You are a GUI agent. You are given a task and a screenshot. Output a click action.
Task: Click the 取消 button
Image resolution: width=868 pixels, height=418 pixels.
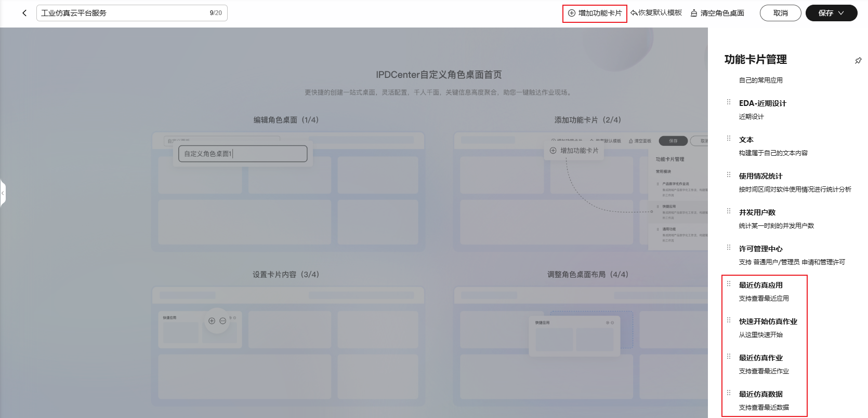[780, 13]
